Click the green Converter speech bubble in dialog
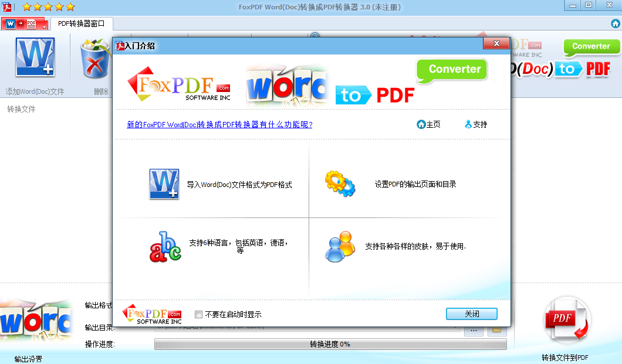 coord(453,70)
